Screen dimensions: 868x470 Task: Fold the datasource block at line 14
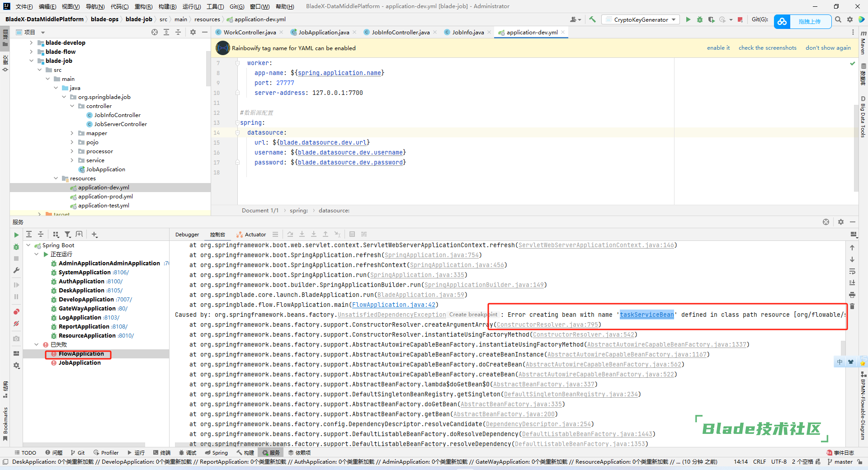tap(237, 132)
